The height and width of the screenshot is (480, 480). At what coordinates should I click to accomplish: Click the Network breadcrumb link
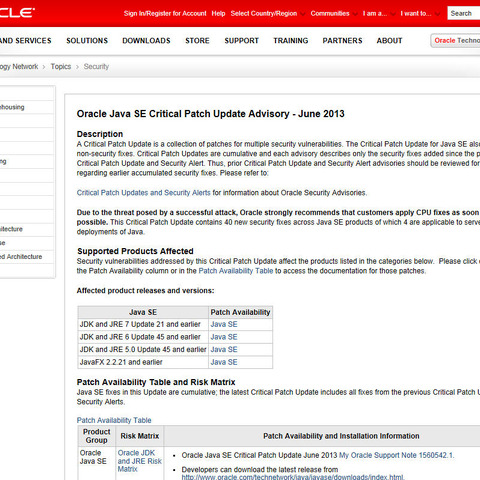pyautogui.click(x=19, y=67)
